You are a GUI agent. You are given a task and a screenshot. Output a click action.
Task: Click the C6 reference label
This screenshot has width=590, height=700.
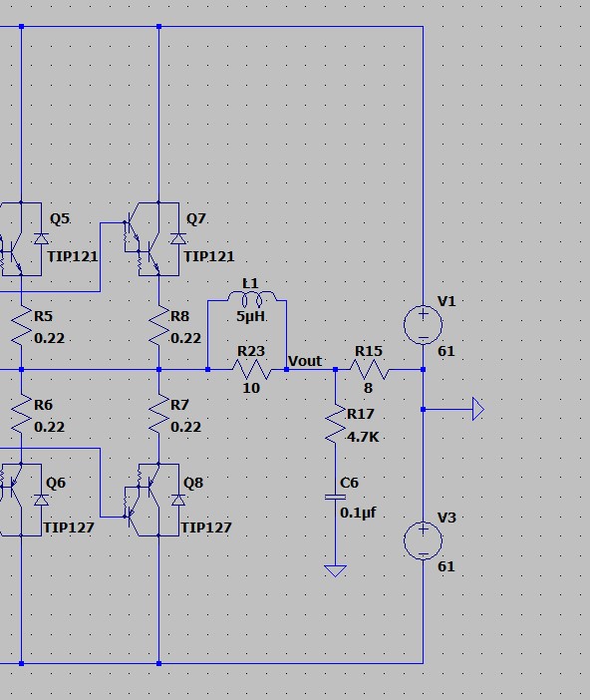pyautogui.click(x=349, y=483)
